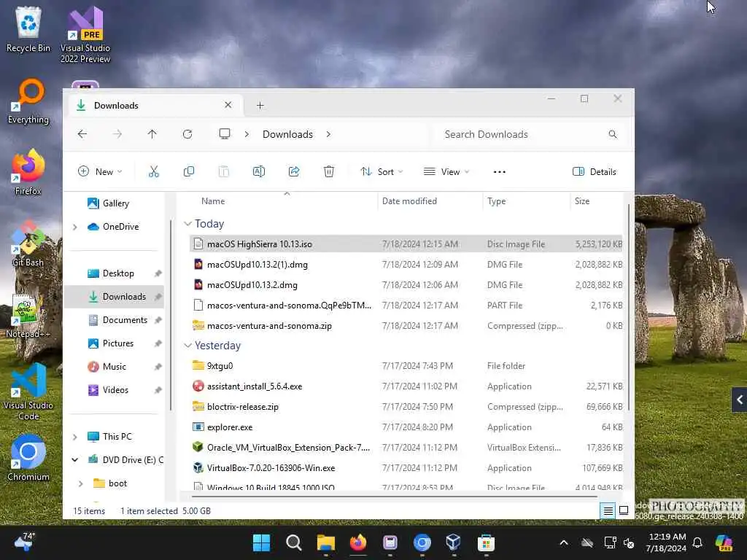Open Pictures in Quick access
747x560 pixels.
[117, 343]
